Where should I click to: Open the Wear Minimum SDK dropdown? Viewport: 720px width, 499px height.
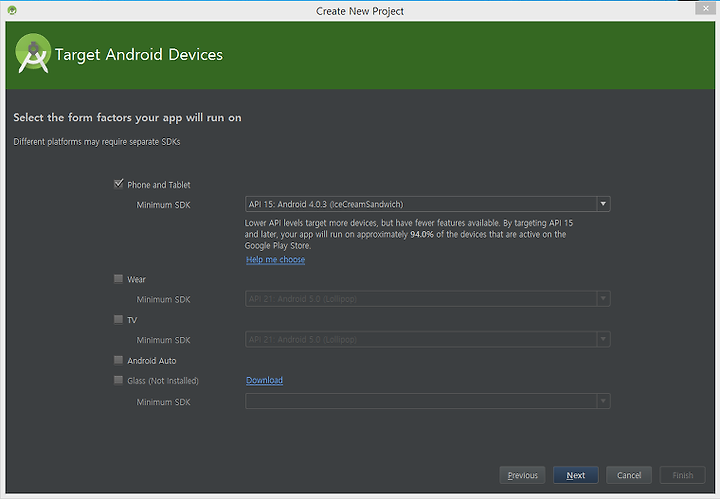tap(428, 299)
